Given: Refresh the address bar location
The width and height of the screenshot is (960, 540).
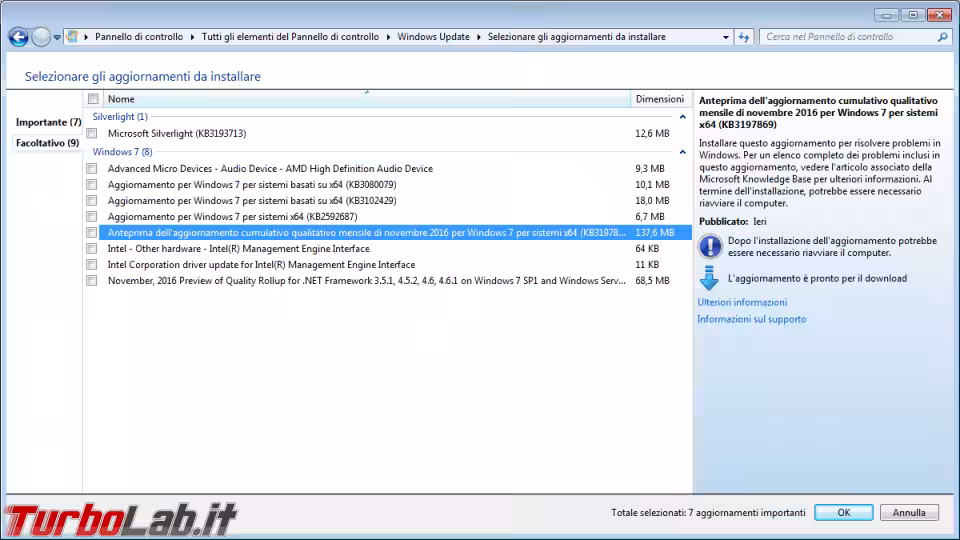Looking at the screenshot, I should pyautogui.click(x=744, y=37).
